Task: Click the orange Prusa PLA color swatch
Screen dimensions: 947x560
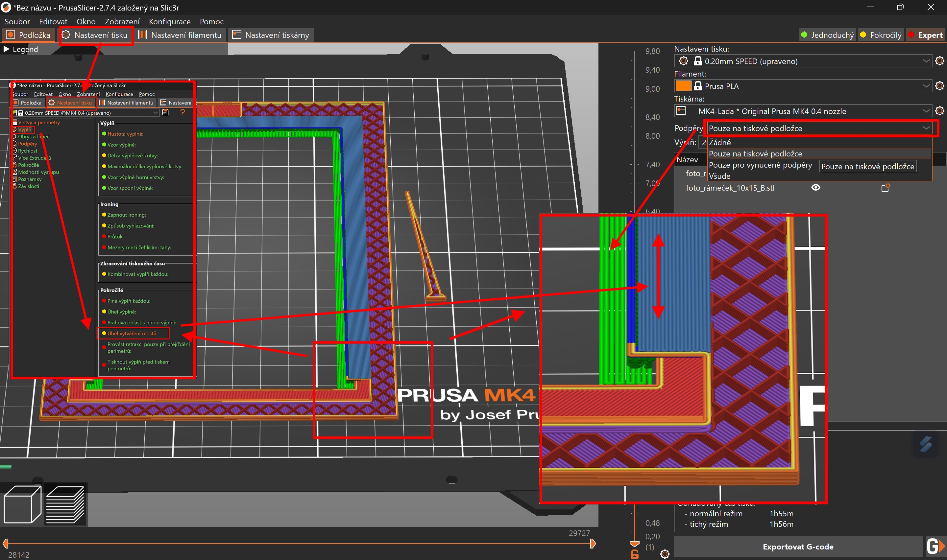Action: (683, 86)
